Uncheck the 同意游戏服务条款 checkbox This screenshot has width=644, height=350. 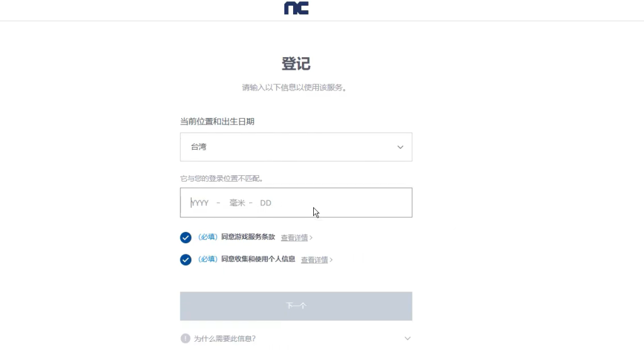186,238
